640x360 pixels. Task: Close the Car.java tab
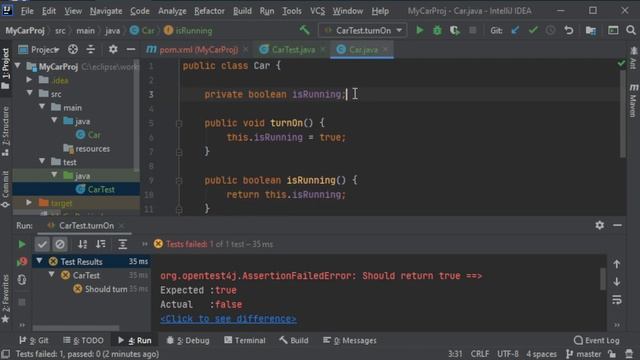385,49
